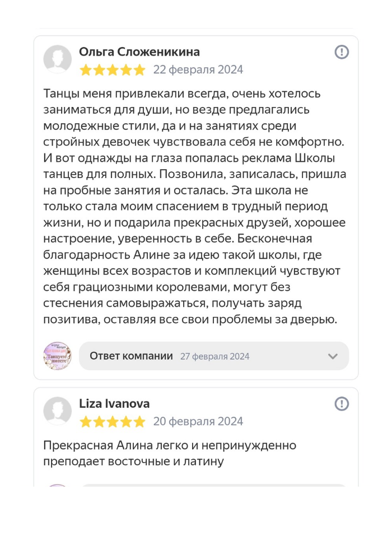Click the exclamation icon on Liza Ivanova's review

pyautogui.click(x=341, y=404)
